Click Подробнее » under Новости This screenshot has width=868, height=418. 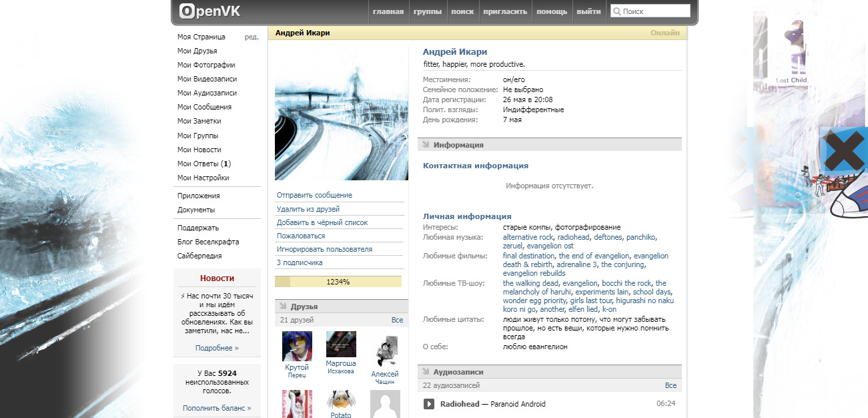217,348
